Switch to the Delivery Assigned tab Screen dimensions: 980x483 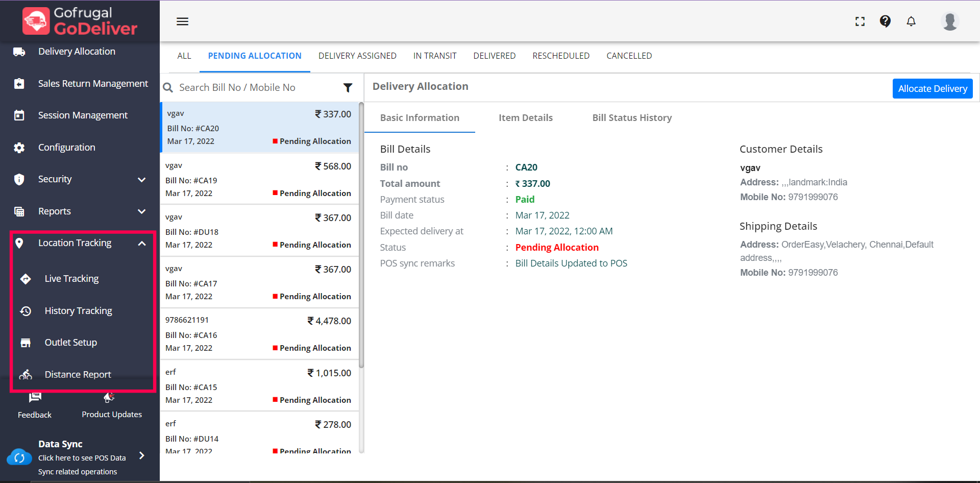(357, 56)
